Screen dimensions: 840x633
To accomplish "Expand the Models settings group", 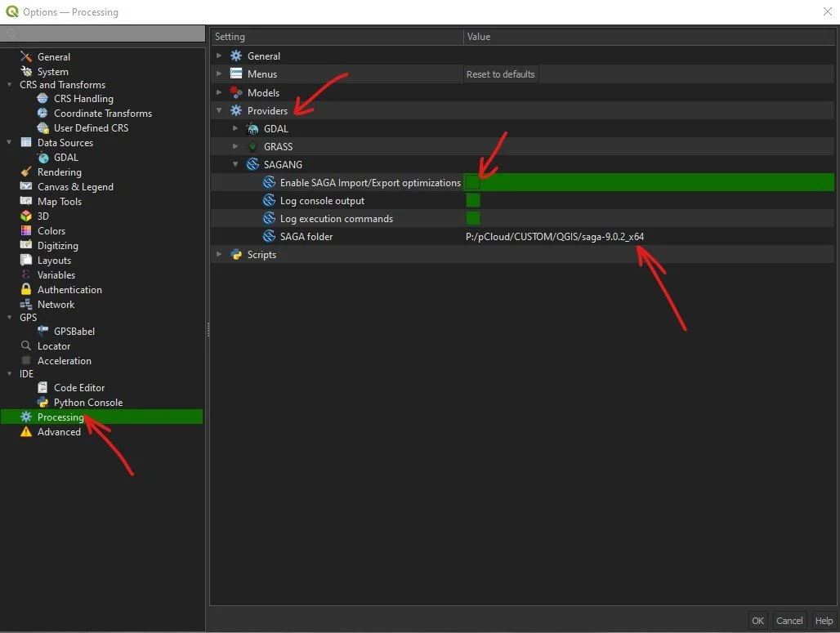I will (x=218, y=92).
